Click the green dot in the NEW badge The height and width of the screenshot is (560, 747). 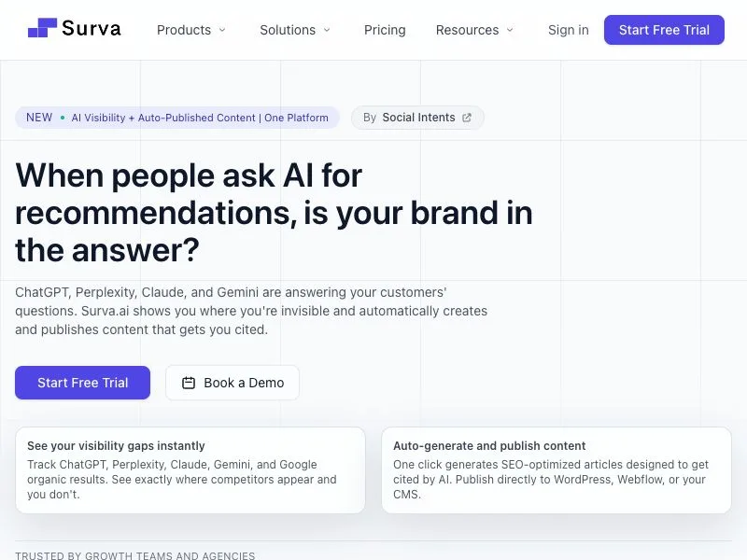click(63, 118)
